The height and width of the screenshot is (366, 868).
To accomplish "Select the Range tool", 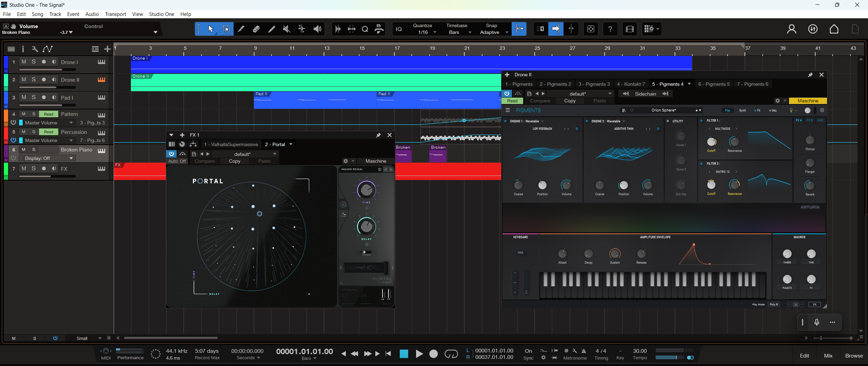I will [226, 29].
